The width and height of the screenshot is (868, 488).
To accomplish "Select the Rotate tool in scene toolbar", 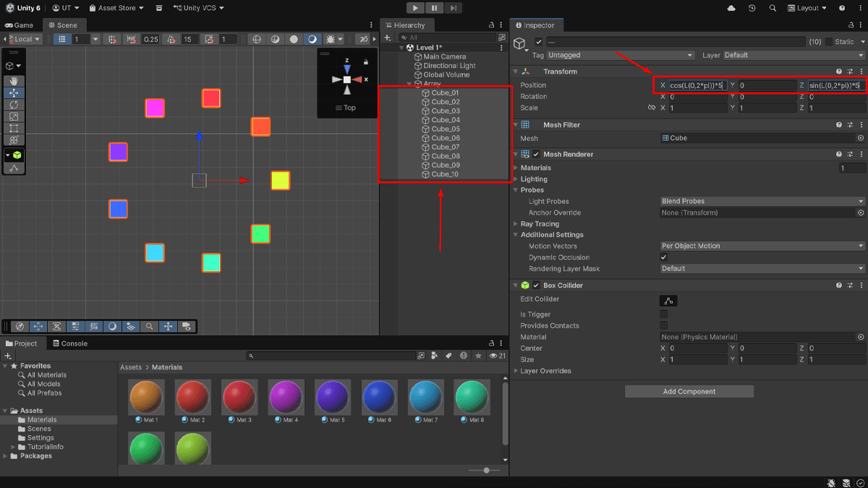I will pos(14,105).
